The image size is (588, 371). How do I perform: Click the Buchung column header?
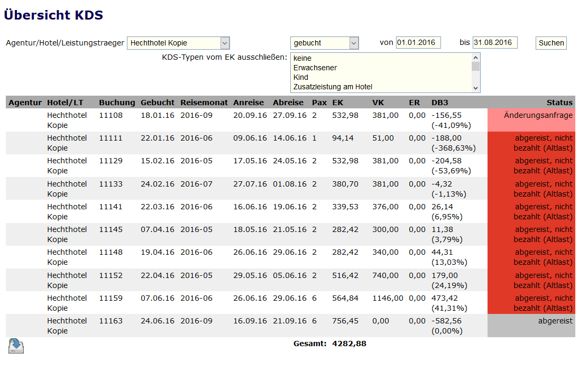pyautogui.click(x=117, y=103)
